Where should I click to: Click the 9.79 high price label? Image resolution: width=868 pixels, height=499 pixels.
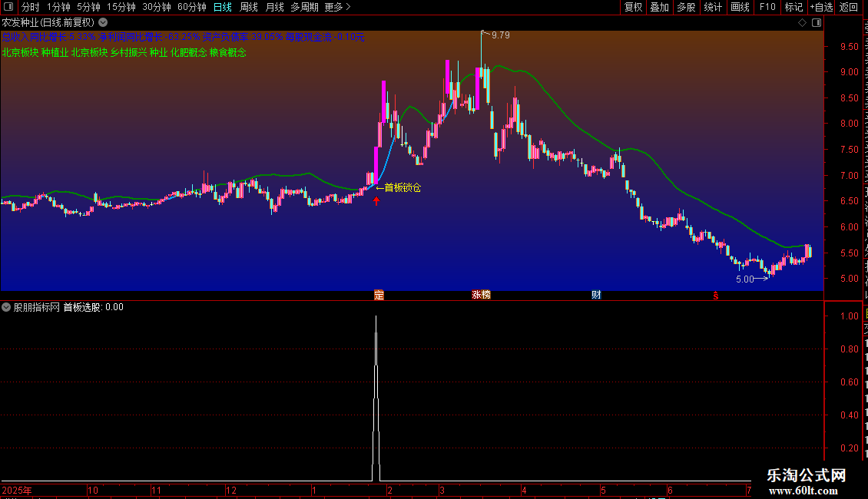point(500,35)
